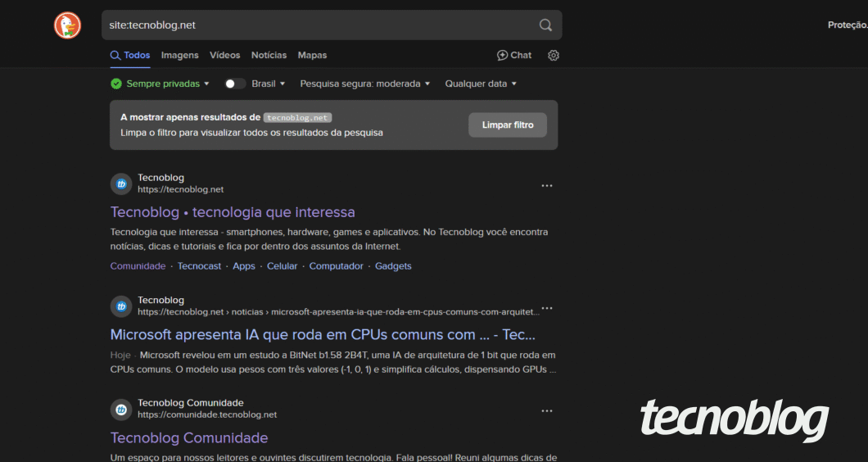Switch to the Imagens tab

click(180, 56)
